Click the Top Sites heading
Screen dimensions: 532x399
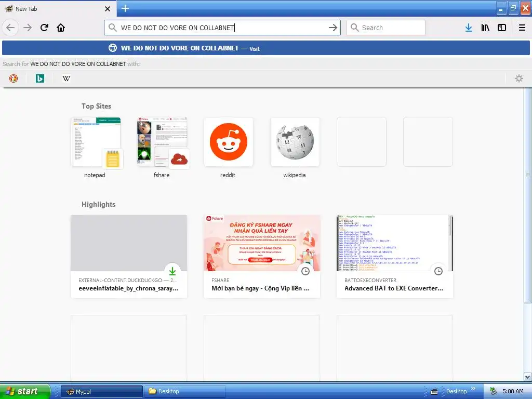(x=96, y=106)
